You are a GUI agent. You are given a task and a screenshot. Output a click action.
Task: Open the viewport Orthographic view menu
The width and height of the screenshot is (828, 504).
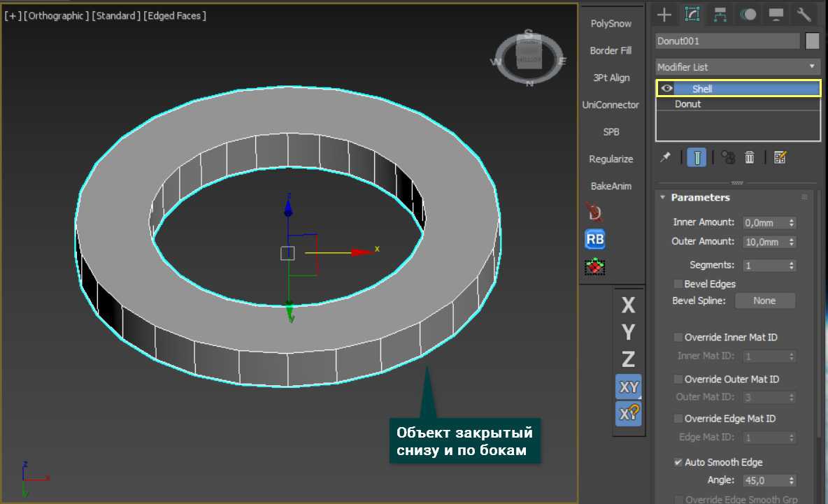coord(57,15)
